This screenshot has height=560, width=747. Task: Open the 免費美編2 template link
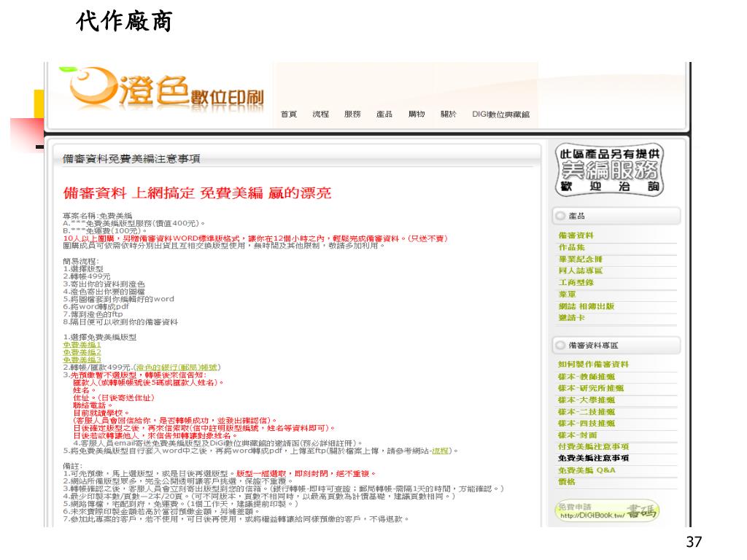82,352
